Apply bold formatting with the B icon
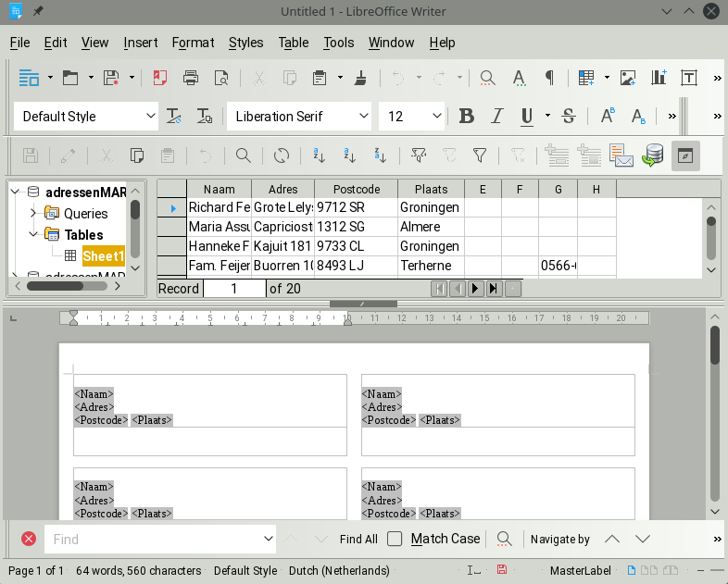Image resolution: width=728 pixels, height=584 pixels. (x=467, y=116)
